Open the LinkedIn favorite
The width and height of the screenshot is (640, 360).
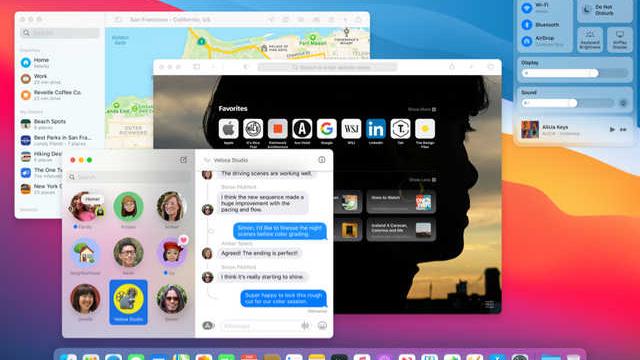[376, 129]
